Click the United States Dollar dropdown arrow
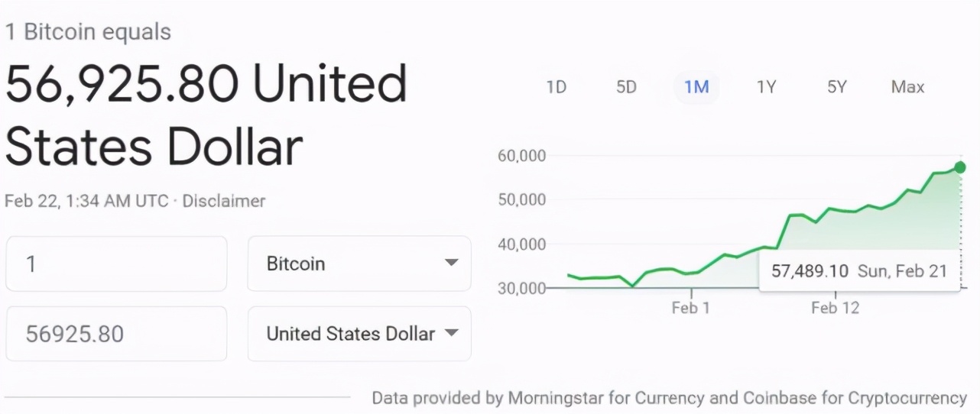Image resolution: width=980 pixels, height=414 pixels. pos(451,334)
